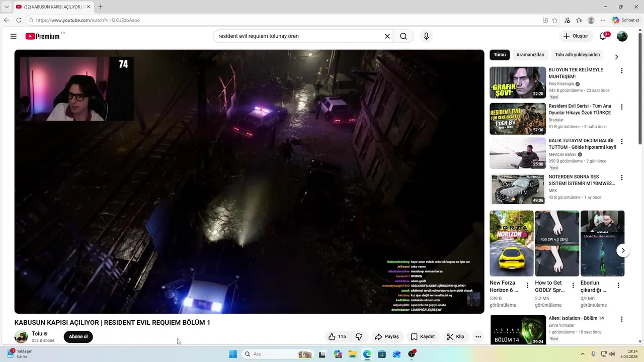Open tab actions dropdown arrow
The image size is (644, 362).
pos(7,7)
